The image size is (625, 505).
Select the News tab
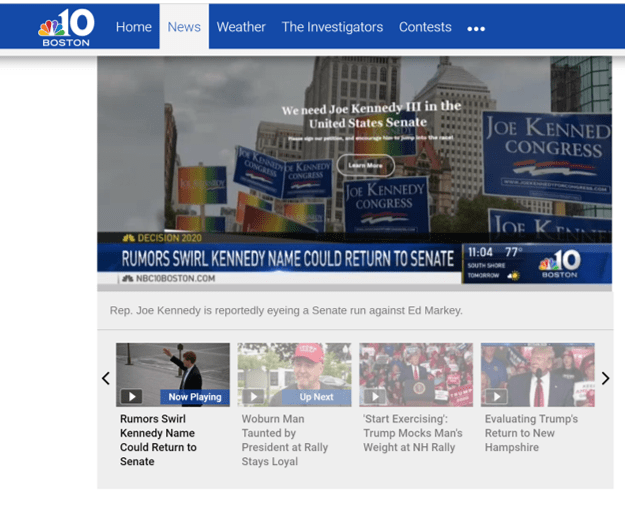pyautogui.click(x=184, y=27)
